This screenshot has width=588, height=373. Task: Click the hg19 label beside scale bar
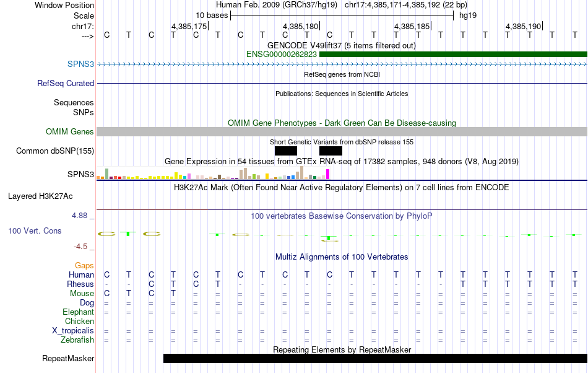[468, 15]
